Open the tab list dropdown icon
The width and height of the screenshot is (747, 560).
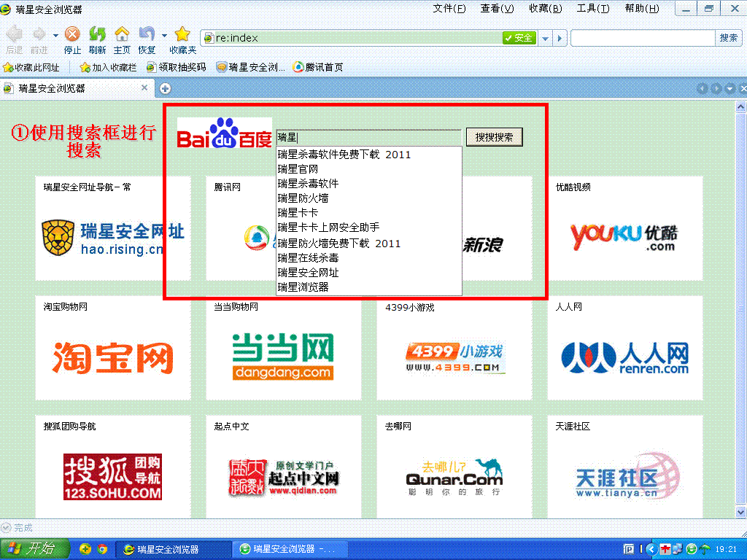pyautogui.click(x=729, y=88)
